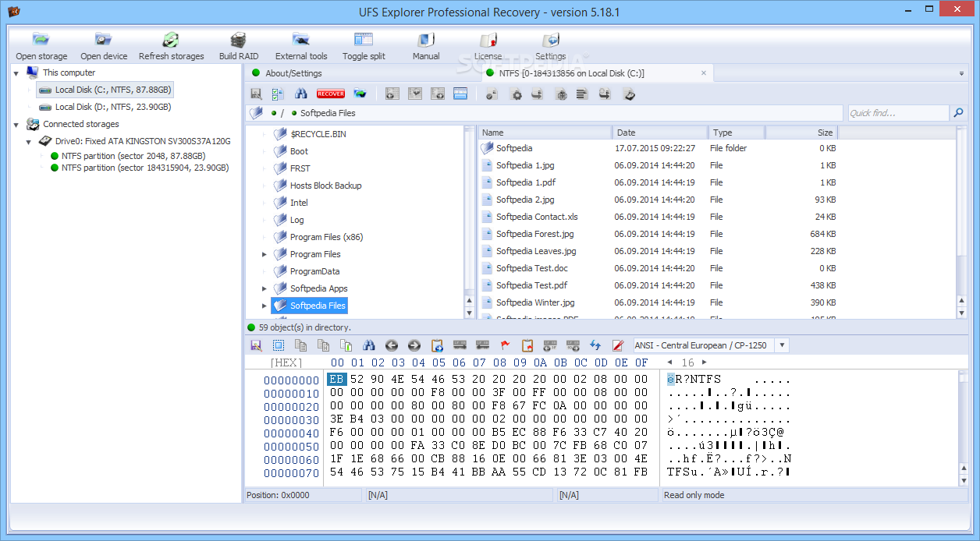Open the Manual
Viewport: 980px width, 541px height.
[x=426, y=46]
